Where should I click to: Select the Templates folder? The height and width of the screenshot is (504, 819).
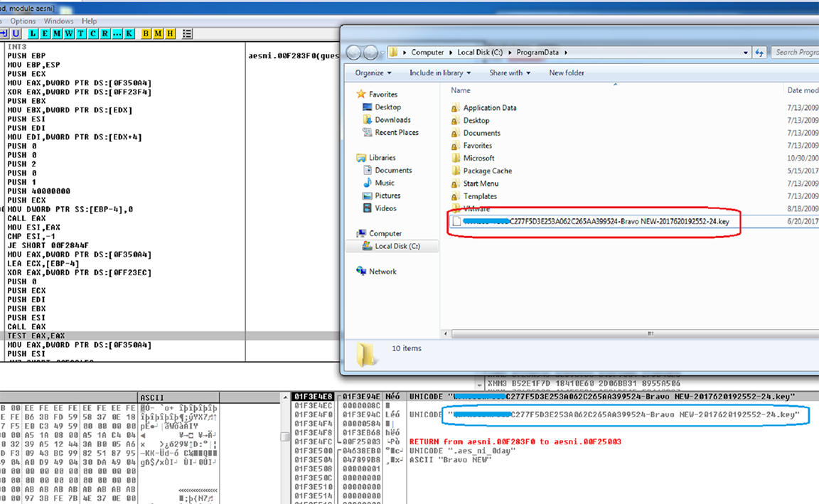click(x=480, y=196)
